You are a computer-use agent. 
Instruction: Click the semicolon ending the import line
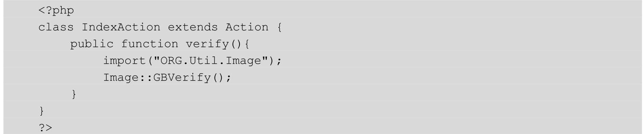pyautogui.click(x=279, y=62)
